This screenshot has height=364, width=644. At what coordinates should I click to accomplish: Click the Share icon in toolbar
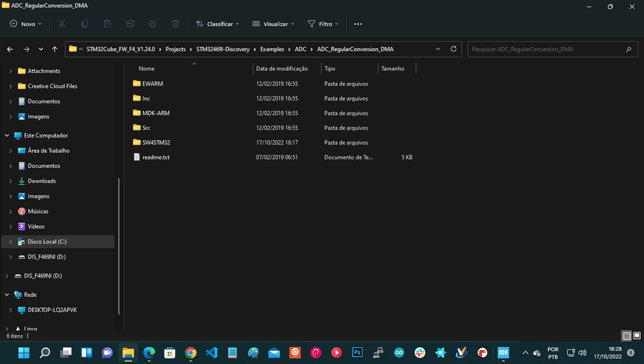[x=153, y=24]
